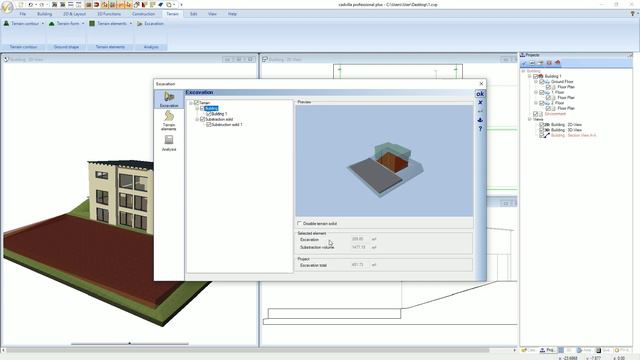Collapse the Ground Floor node in Projects

(536, 82)
